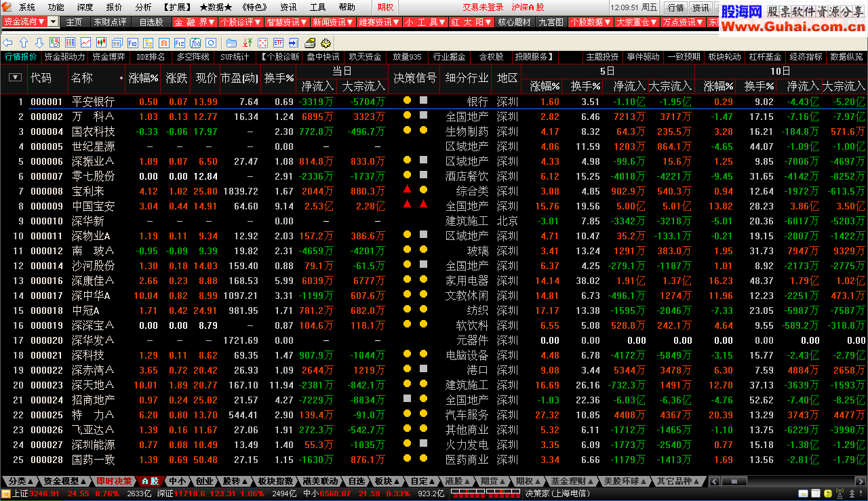Open the colored quote list grid icon
868x501 pixels.
pyautogui.click(x=71, y=42)
